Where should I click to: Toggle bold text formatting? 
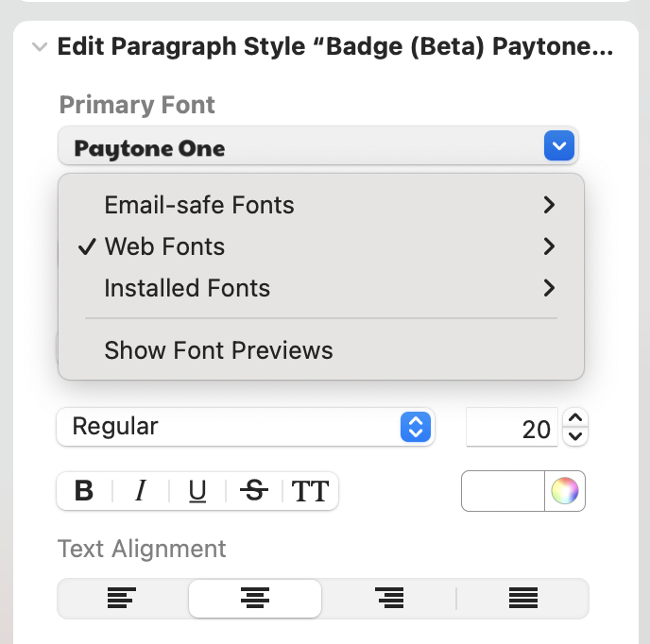[84, 491]
